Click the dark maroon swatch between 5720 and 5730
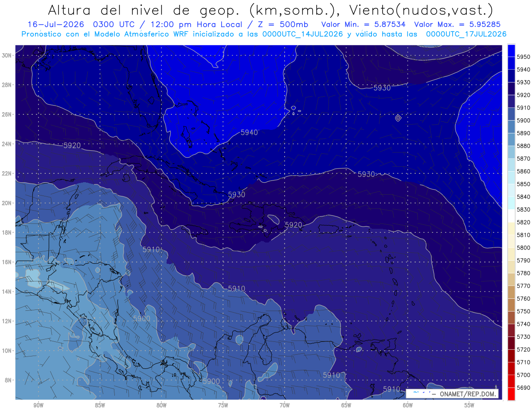Screen dimensions: 532x411 (x=511, y=343)
